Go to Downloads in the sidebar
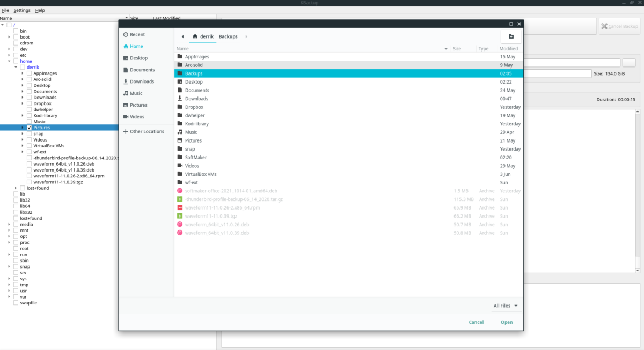Viewport: 644px width, 350px height. tap(142, 81)
